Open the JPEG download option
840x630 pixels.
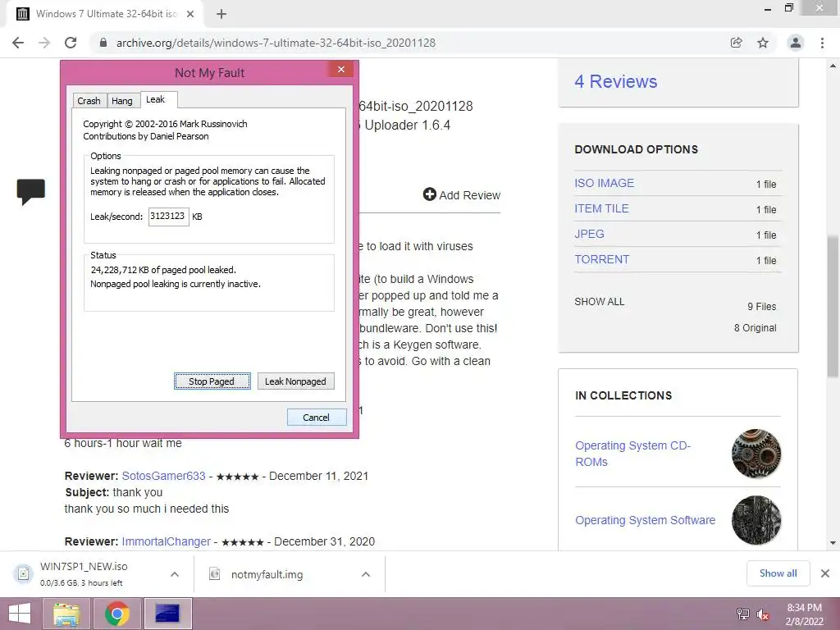coord(589,234)
